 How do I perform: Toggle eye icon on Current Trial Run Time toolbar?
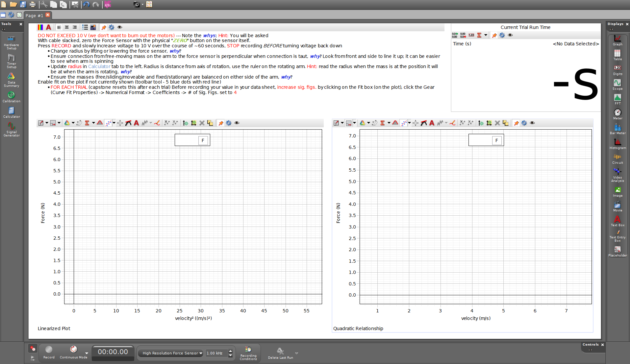[x=510, y=35]
